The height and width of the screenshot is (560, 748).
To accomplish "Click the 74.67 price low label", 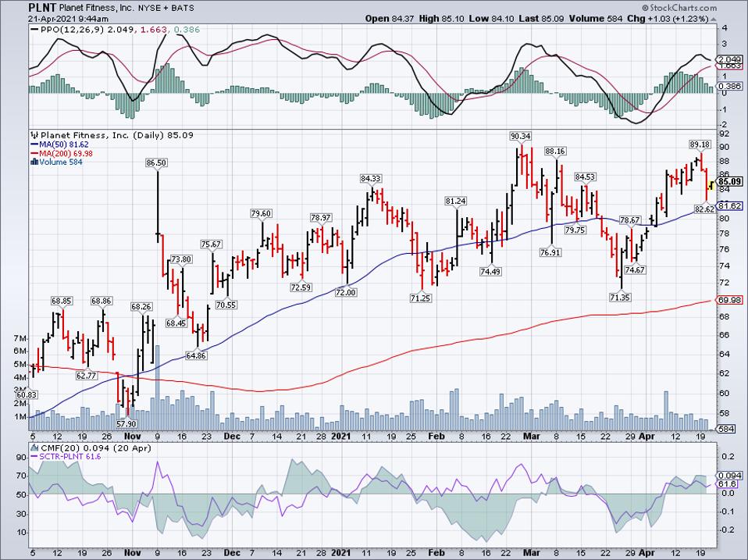I will pyautogui.click(x=635, y=269).
